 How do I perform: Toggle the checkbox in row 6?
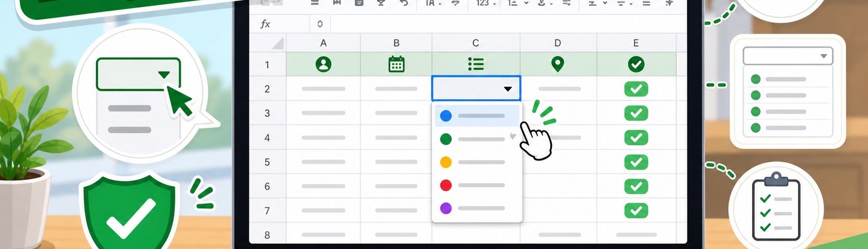click(x=636, y=186)
